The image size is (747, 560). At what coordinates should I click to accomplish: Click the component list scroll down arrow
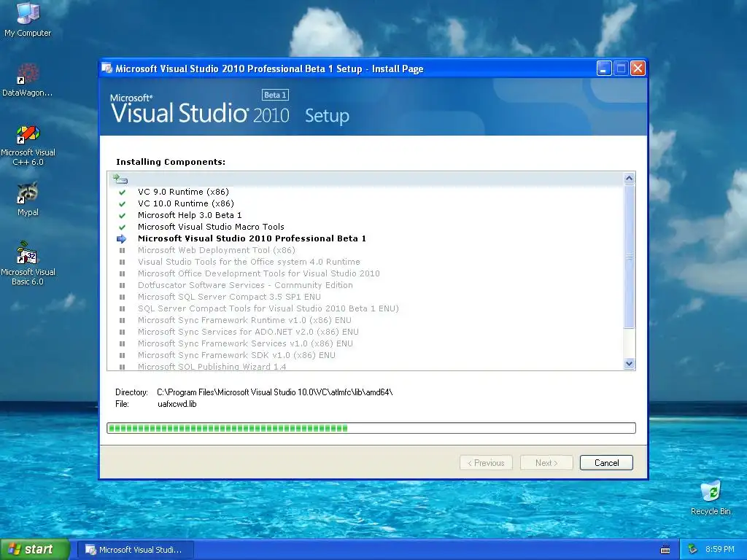pos(629,364)
